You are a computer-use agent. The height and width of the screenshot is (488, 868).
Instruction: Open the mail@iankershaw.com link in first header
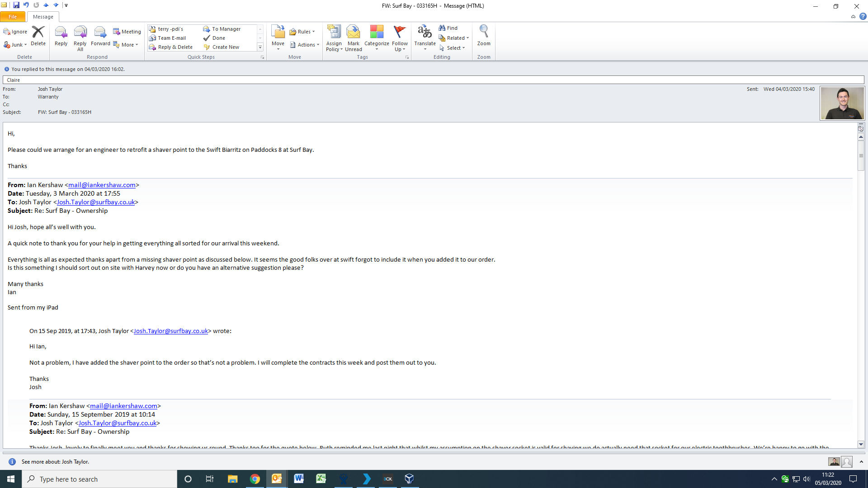(x=102, y=185)
